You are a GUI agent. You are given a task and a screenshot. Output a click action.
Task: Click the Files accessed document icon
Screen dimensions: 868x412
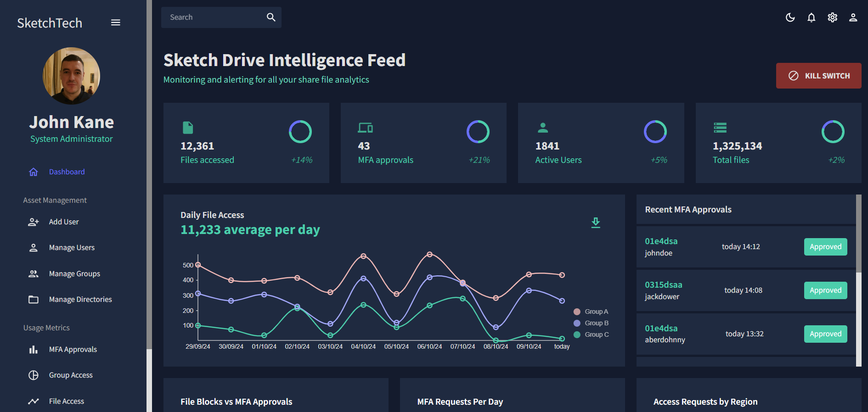(188, 128)
